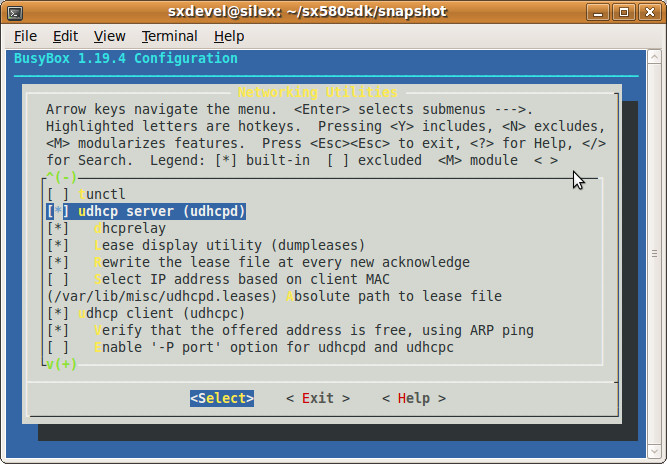Open the Terminal menu

[169, 37]
